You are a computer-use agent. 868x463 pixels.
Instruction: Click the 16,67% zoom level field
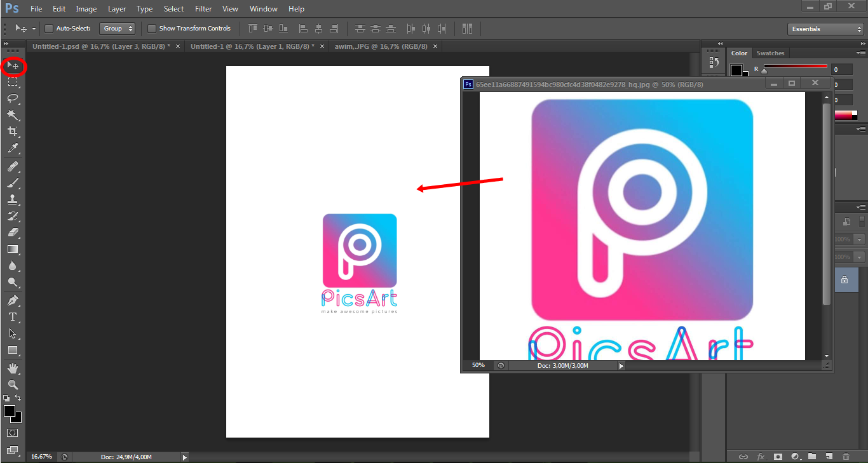tap(43, 457)
